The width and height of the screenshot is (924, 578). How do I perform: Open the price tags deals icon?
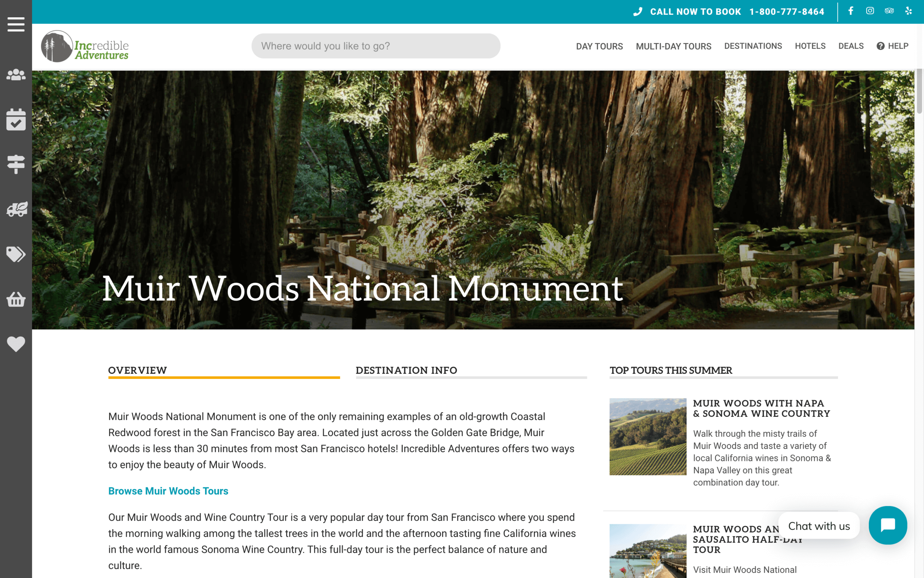(x=16, y=254)
